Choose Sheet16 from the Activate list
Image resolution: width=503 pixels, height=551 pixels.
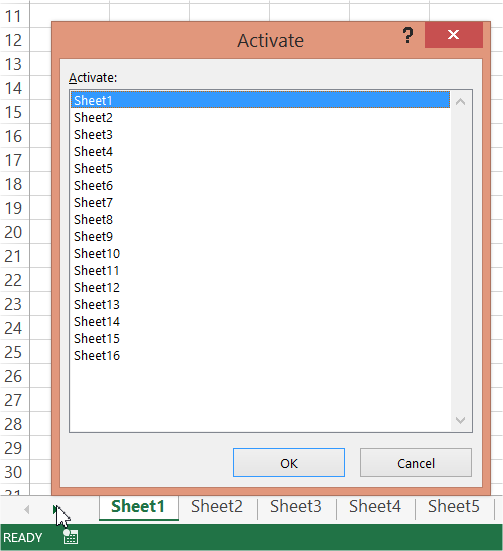point(260,356)
